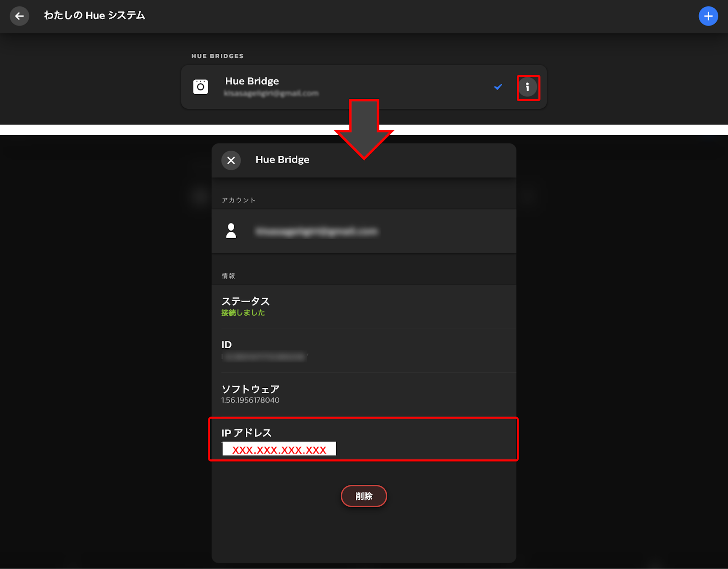728x569 pixels.
Task: Add a new bridge with plus button
Action: [708, 16]
